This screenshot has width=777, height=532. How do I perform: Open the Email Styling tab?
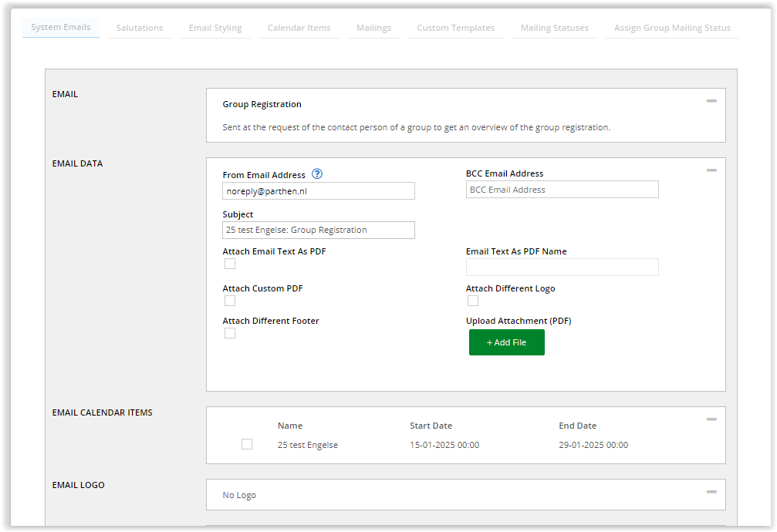(215, 28)
